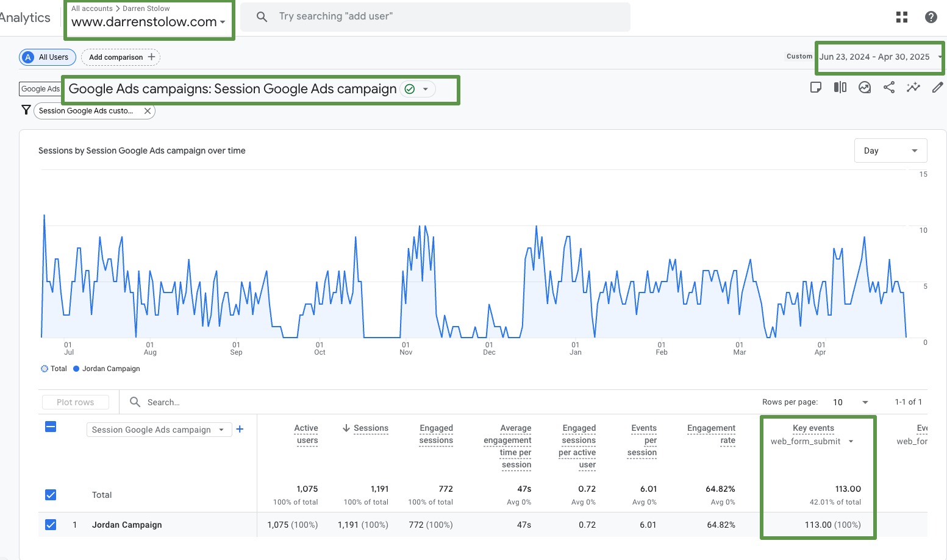Uncheck the Jordan Campaign row checkbox
The image size is (947, 560).
[x=51, y=525]
